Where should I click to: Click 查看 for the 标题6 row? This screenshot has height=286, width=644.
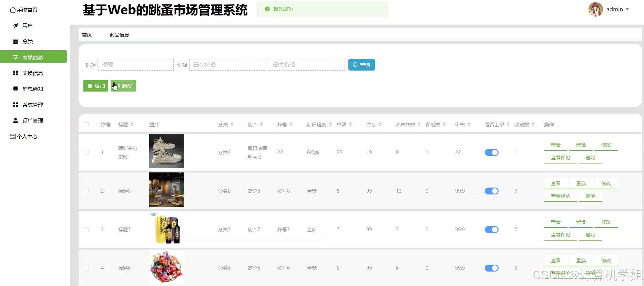pos(556,261)
